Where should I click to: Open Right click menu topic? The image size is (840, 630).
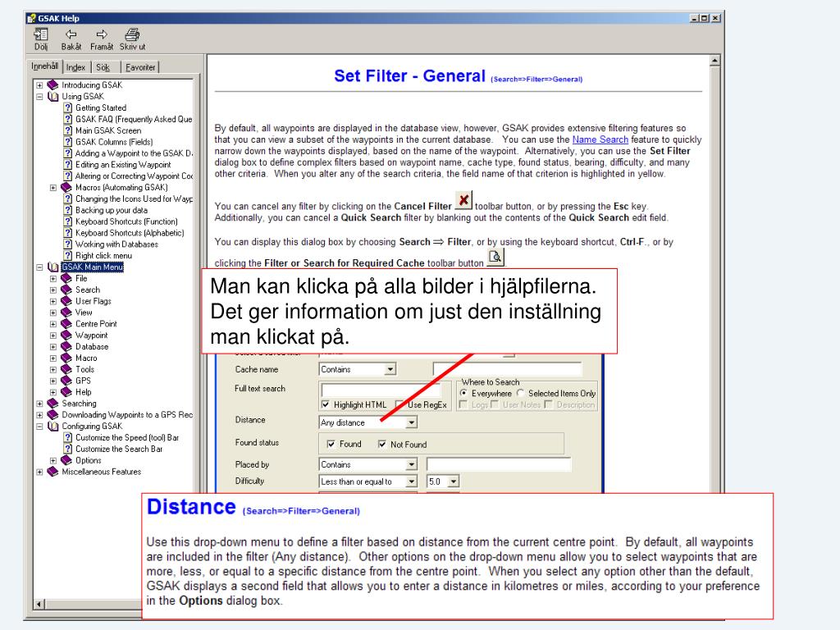(103, 256)
